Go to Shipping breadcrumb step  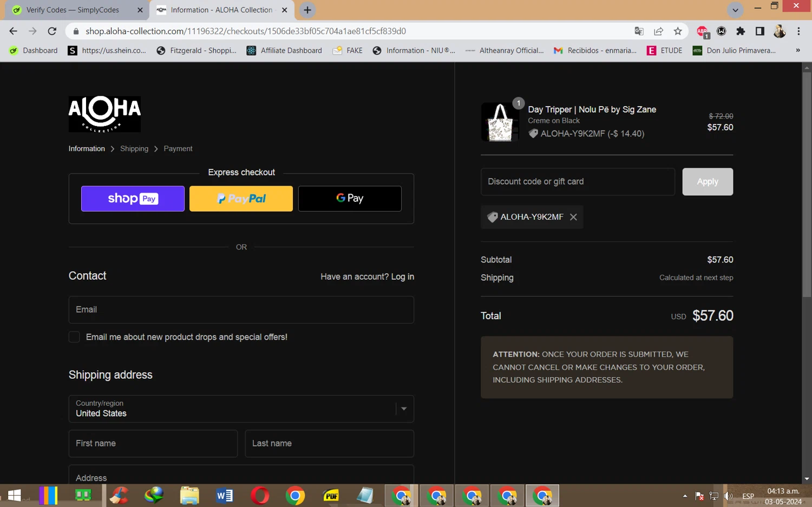point(134,149)
